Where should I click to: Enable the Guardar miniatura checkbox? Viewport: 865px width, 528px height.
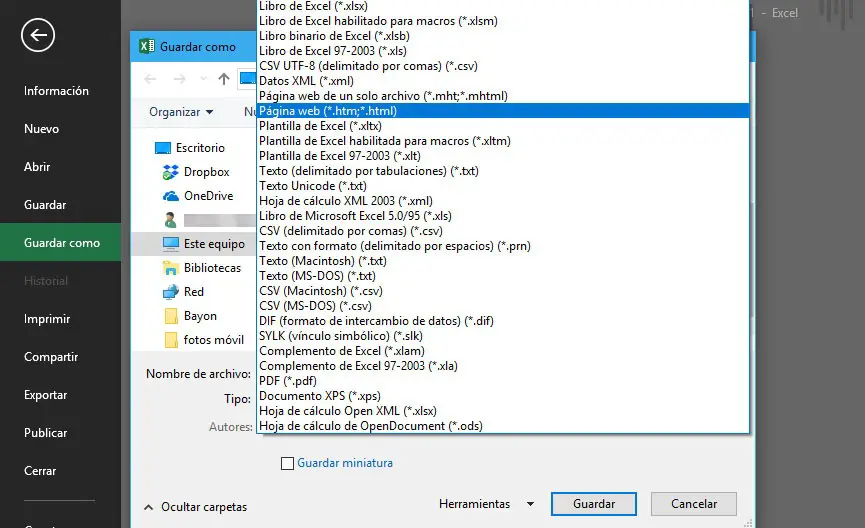288,463
